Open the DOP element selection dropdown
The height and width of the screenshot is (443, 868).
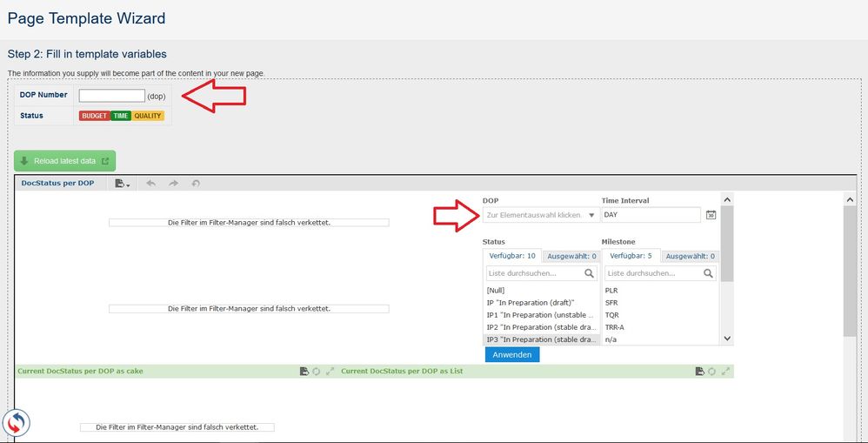pos(541,215)
